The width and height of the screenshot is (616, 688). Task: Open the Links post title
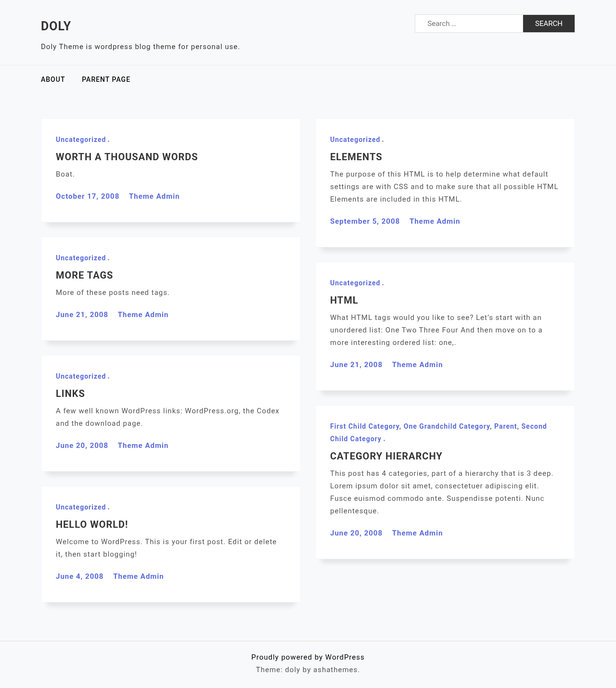(70, 394)
